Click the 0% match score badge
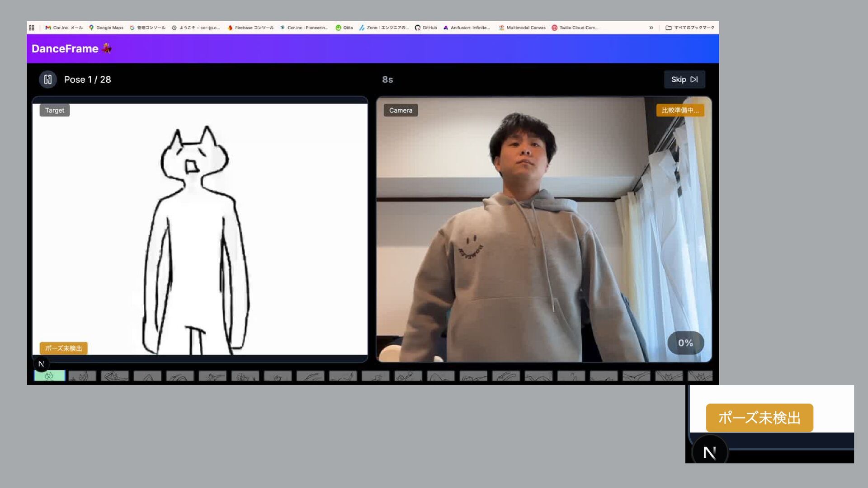This screenshot has height=488, width=868. [x=685, y=343]
